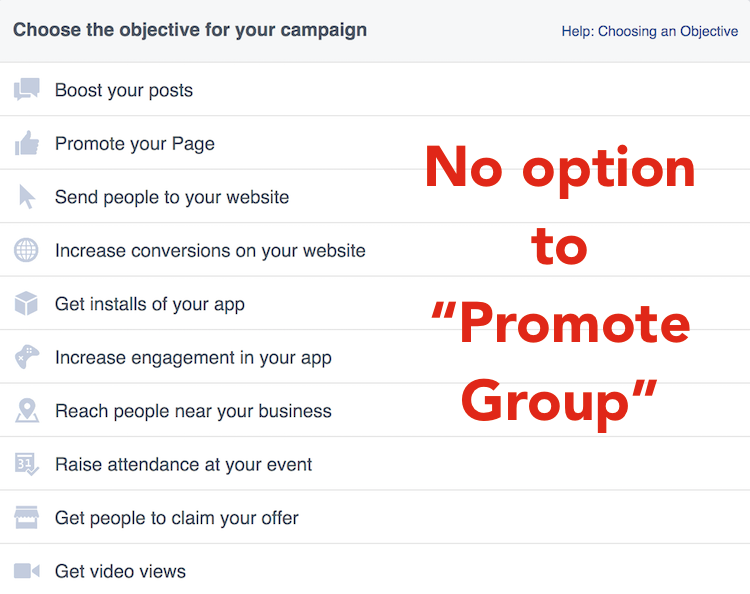Choose Raise attendance at your event
The width and height of the screenshot is (750, 594).
[x=183, y=464]
